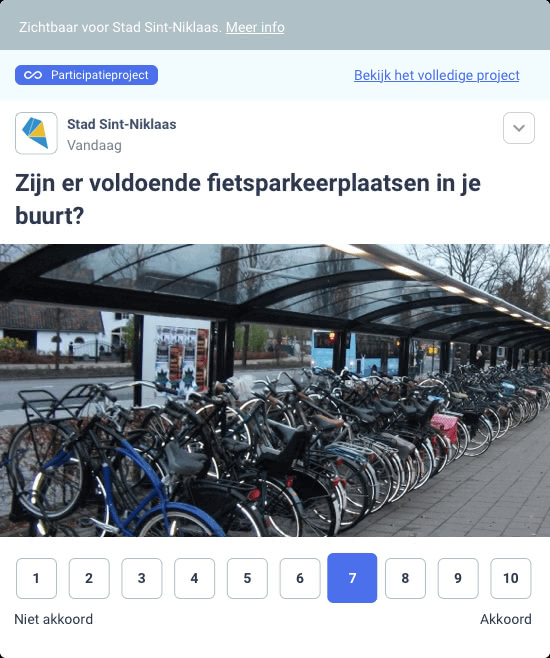Choose rating 9 on the scale
Image resolution: width=550 pixels, height=658 pixels.
(458, 578)
